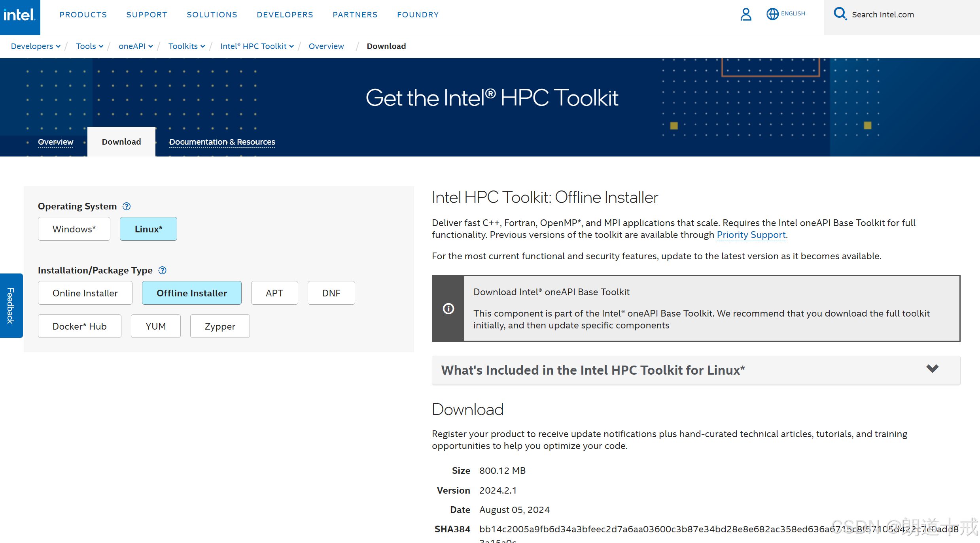Expand What's Included in HPC Toolkit section
Image resolution: width=980 pixels, height=543 pixels.
696,370
